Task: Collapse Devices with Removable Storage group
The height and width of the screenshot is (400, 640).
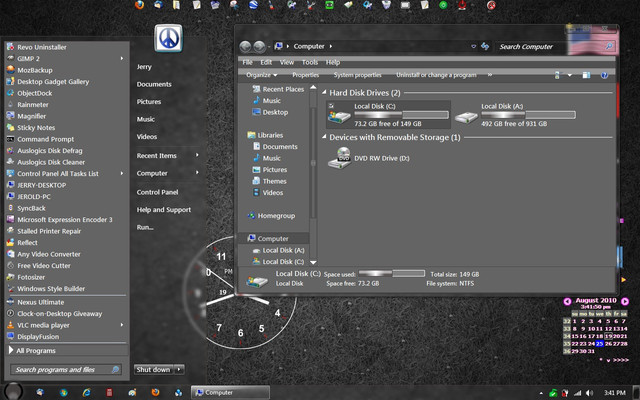Action: tap(324, 137)
